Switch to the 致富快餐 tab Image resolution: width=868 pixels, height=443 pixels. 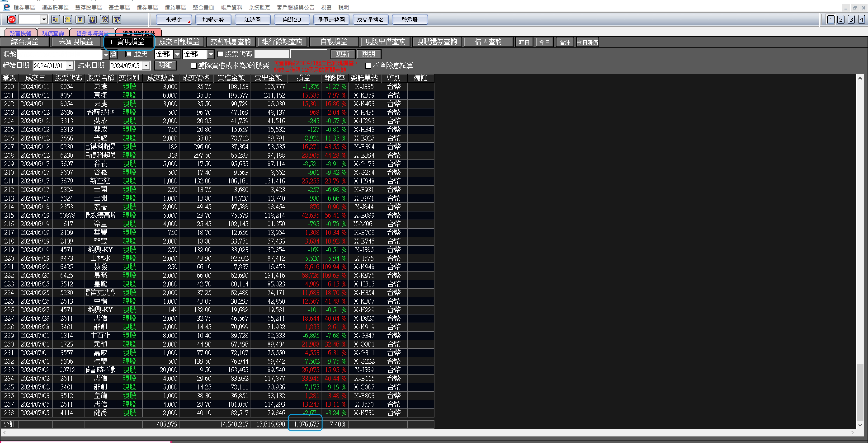point(20,33)
